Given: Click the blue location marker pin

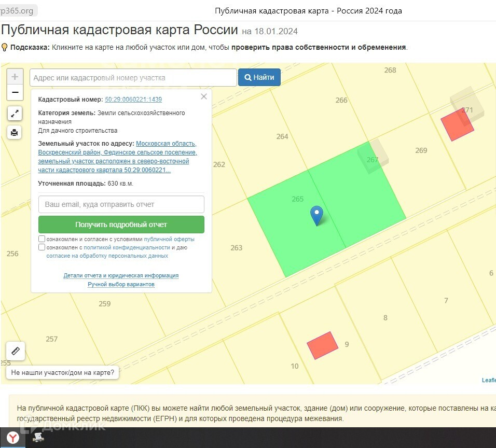Looking at the screenshot, I should coord(316,215).
